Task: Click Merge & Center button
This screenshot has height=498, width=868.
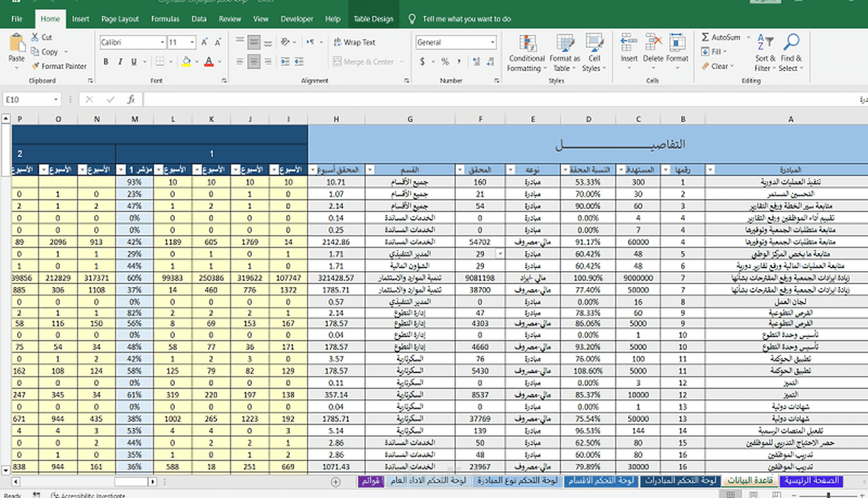Action: pos(363,62)
